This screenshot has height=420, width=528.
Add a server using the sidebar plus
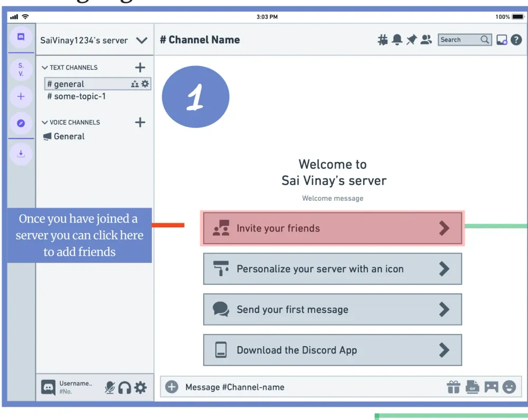pyautogui.click(x=21, y=97)
